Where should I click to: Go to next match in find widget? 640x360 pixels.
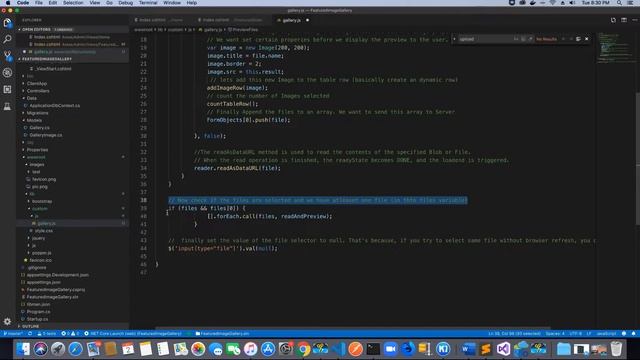[571, 39]
